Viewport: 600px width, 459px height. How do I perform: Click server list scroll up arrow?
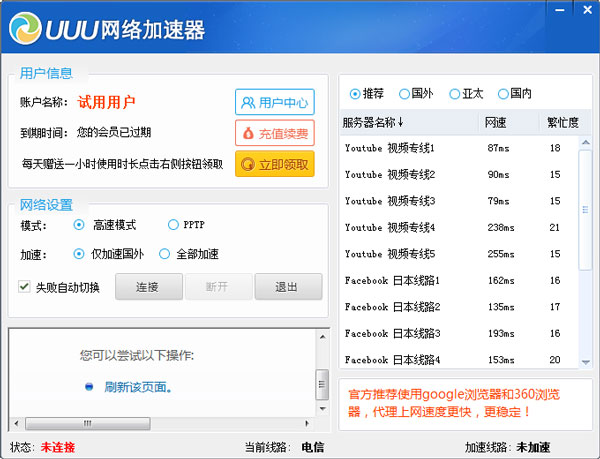pos(585,142)
